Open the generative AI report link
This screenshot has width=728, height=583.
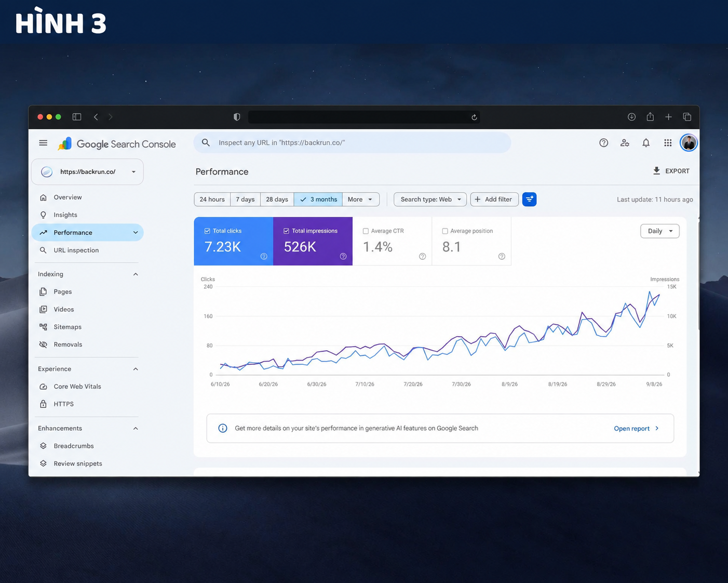pos(637,429)
